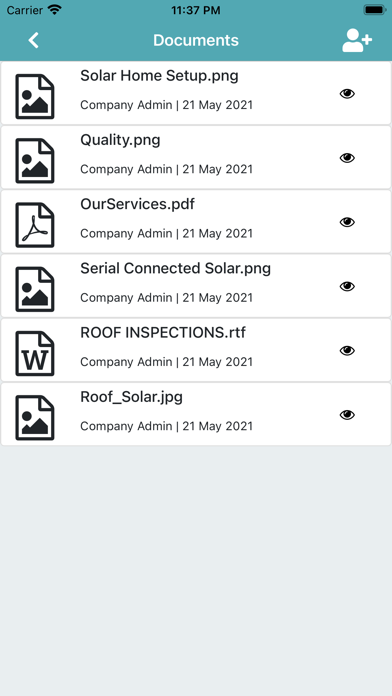The image size is (392, 696).
Task: Tap the Documents header title
Action: (x=196, y=40)
